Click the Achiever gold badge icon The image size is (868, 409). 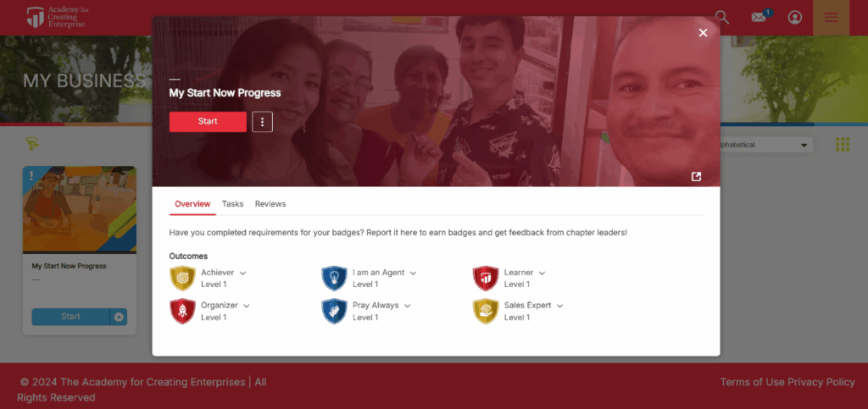point(182,278)
